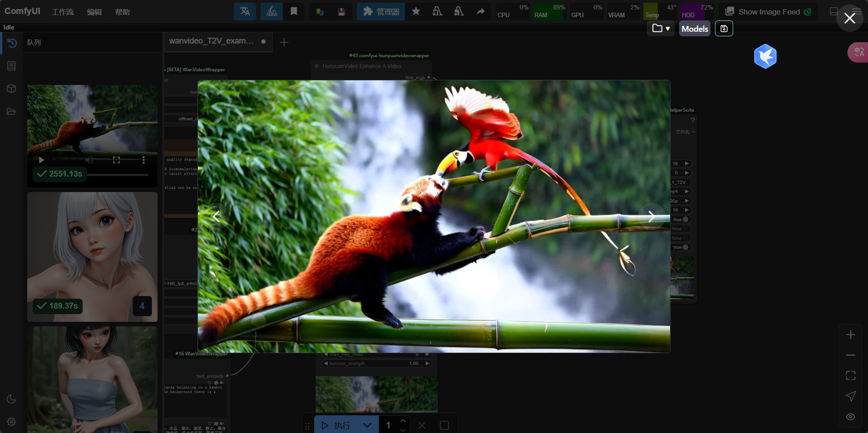The width and height of the screenshot is (868, 433).
Task: Open the model library cube icon
Action: pos(12,89)
